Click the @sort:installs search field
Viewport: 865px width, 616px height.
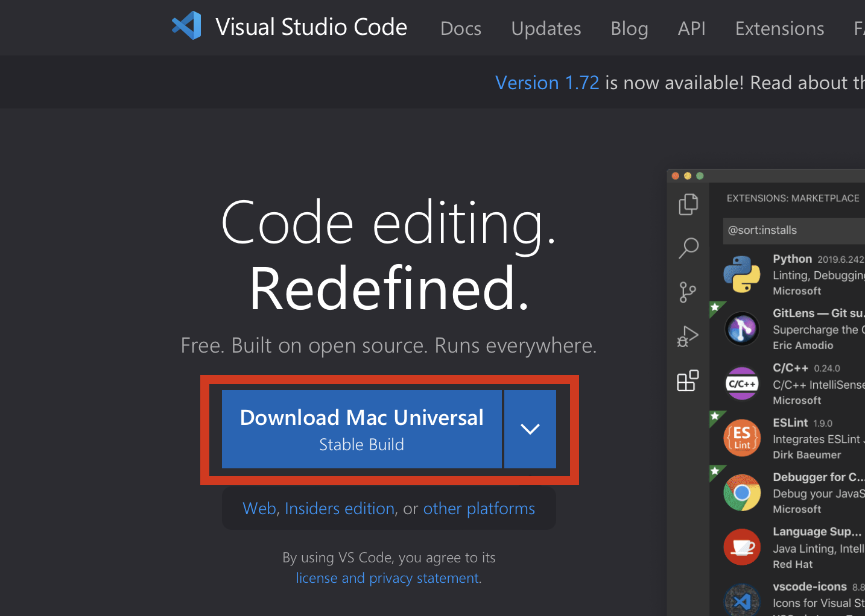click(794, 231)
